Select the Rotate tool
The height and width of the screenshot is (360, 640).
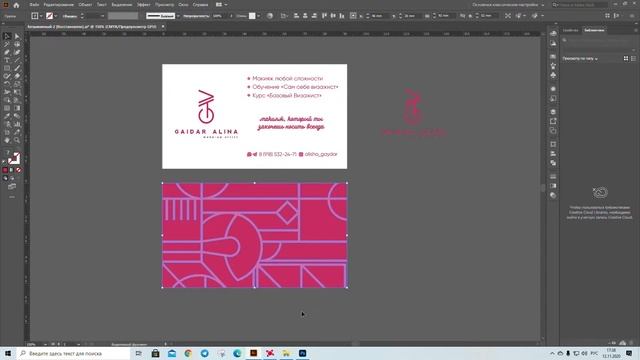pos(7,84)
